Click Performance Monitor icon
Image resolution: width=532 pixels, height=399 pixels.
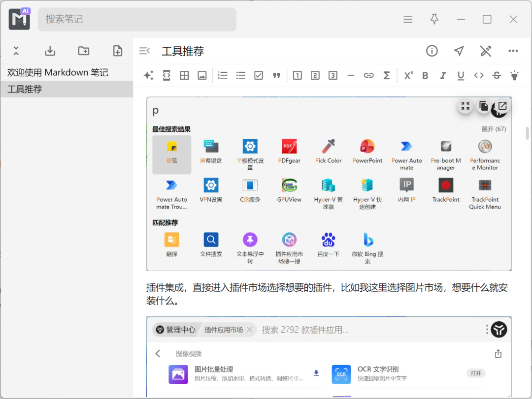pos(485,147)
